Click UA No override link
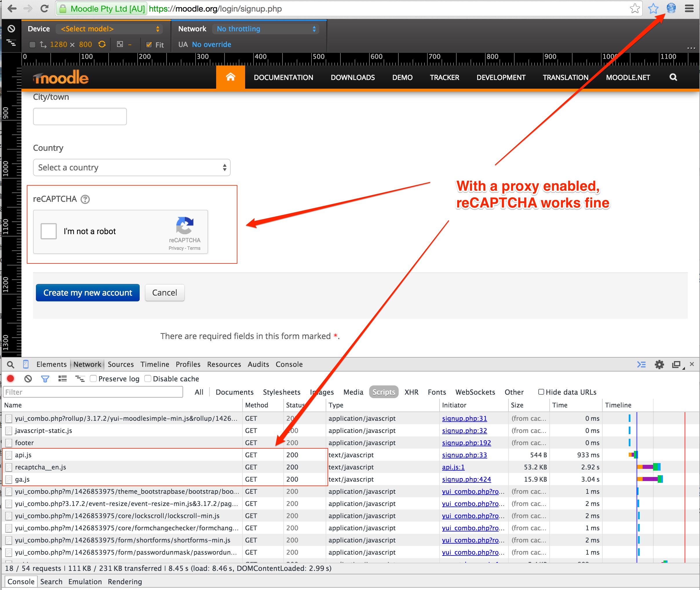The height and width of the screenshot is (590, 700). point(212,45)
